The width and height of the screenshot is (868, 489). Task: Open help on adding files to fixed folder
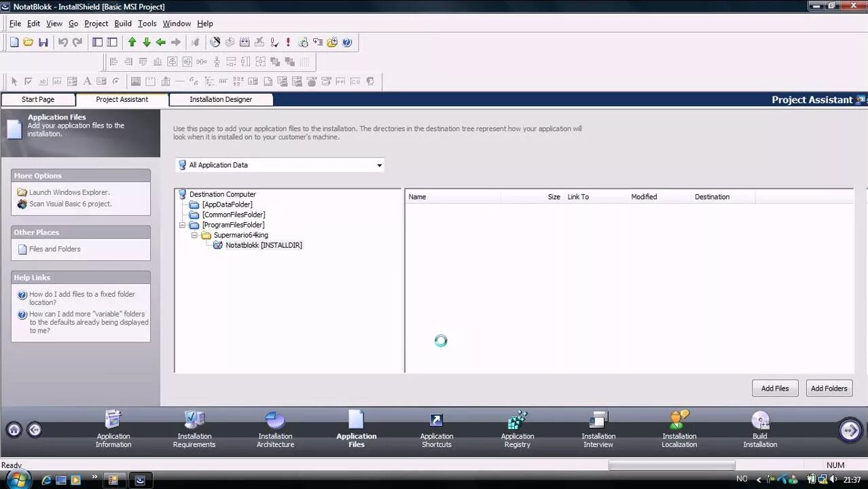coord(82,298)
